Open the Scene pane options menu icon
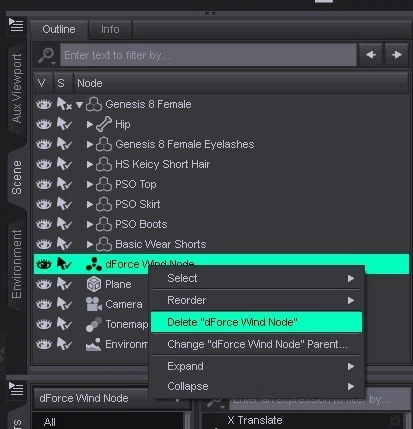The height and width of the screenshot is (429, 413). coord(16,25)
